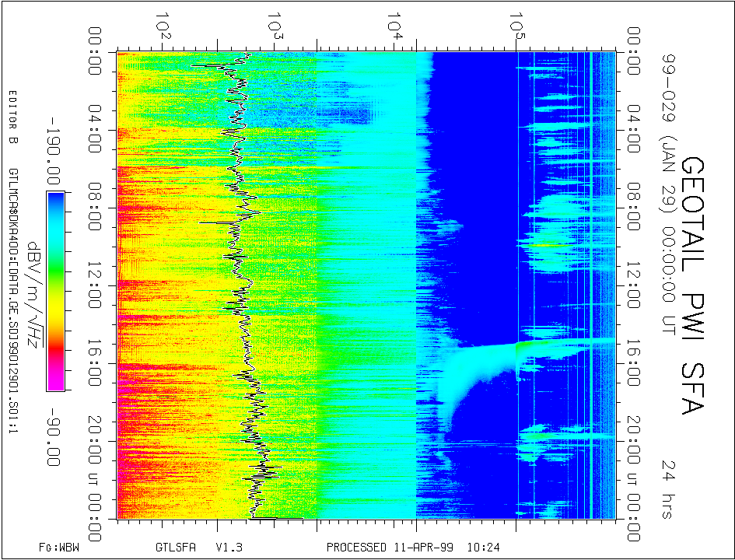Select the '00:00:00 UT' start time in header

pos(667,281)
